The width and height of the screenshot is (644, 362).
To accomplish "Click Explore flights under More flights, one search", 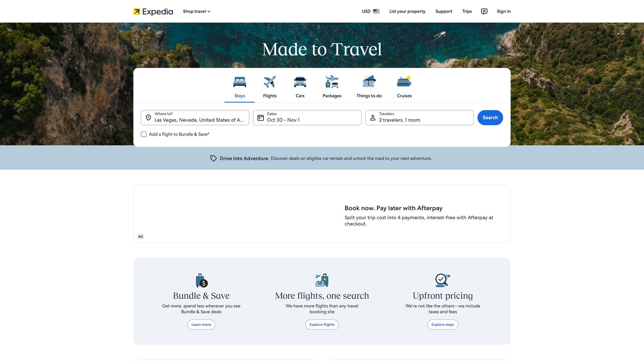I will pos(322,324).
